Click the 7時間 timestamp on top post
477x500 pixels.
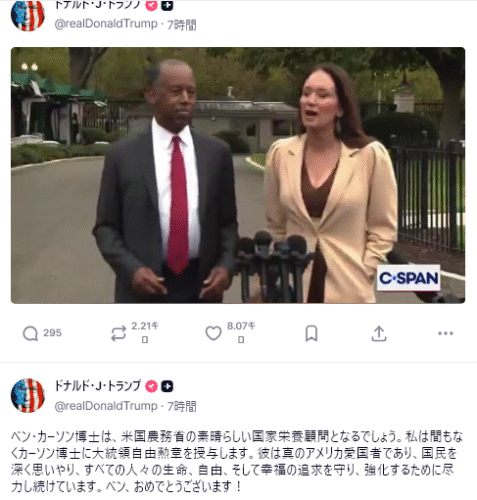(182, 25)
